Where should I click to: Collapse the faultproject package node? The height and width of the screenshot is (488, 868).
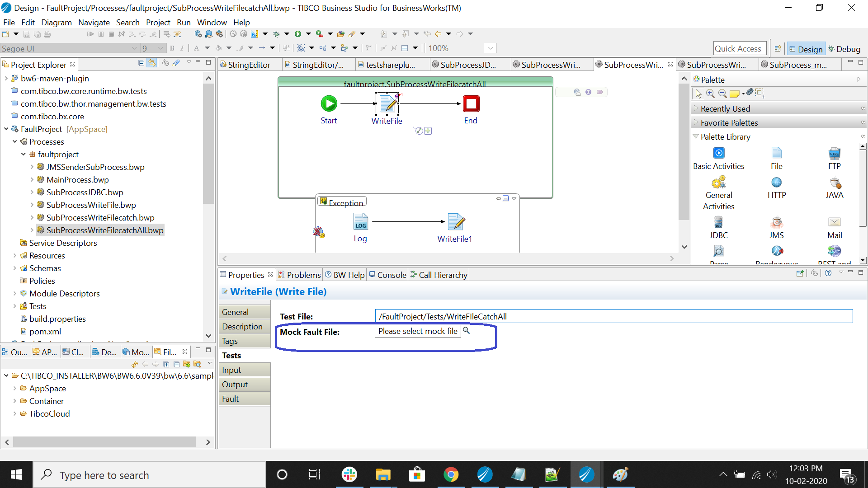pos(24,155)
